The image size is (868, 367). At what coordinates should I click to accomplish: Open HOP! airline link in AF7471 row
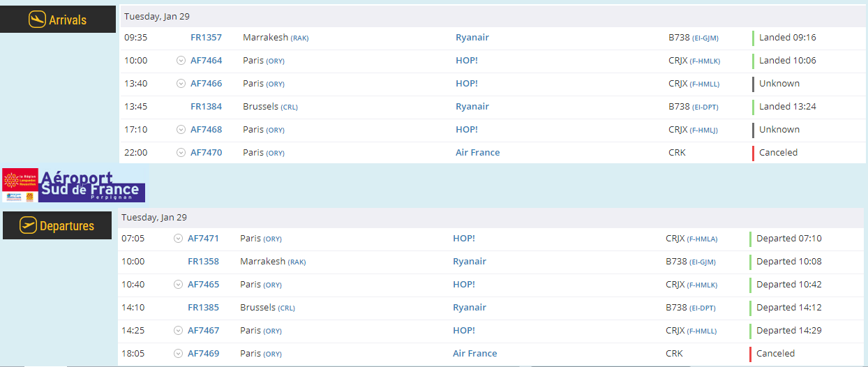[x=464, y=239]
